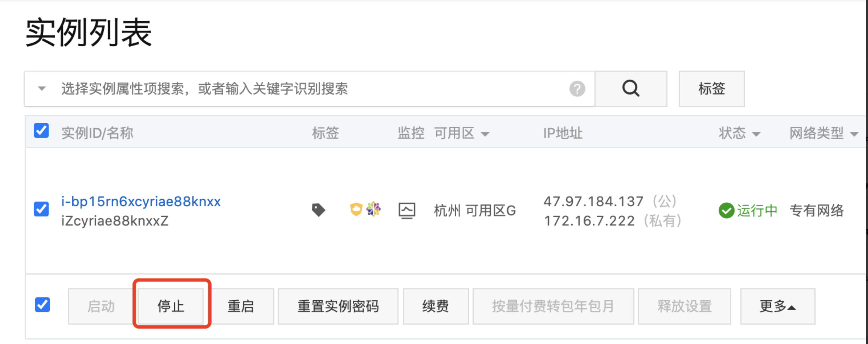Open the search help question-mark icon

click(577, 89)
